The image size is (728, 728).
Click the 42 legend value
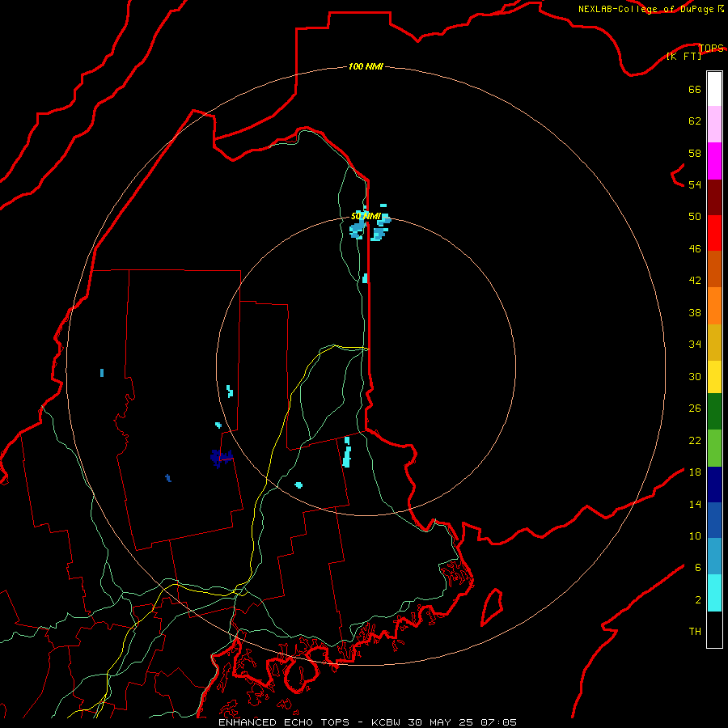tap(695, 280)
